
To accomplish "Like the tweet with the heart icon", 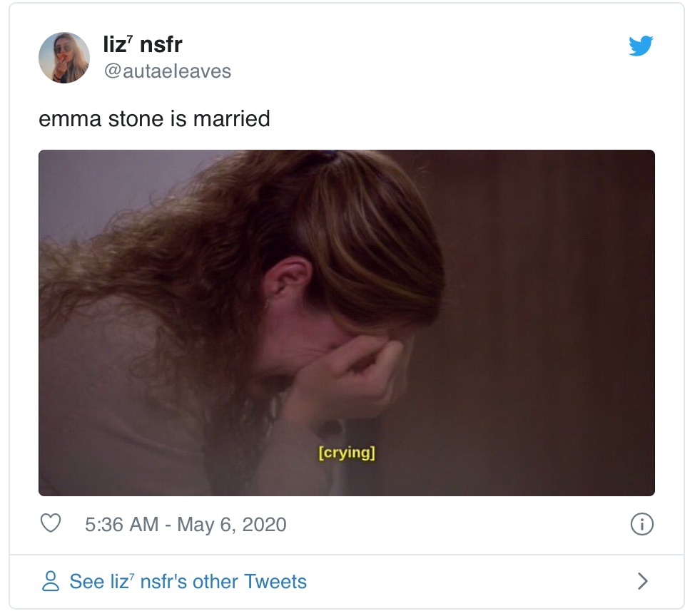I will (x=51, y=523).
